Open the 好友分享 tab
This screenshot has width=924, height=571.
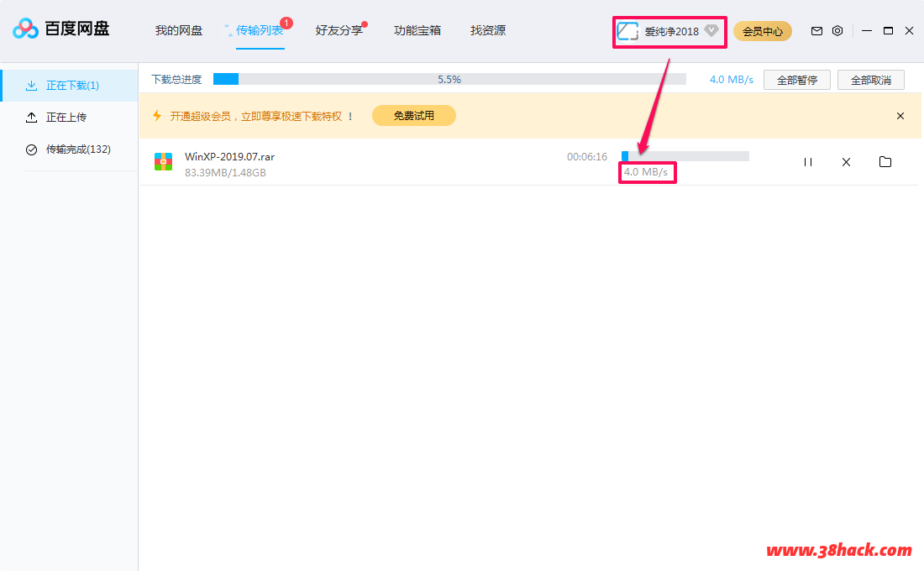(339, 30)
